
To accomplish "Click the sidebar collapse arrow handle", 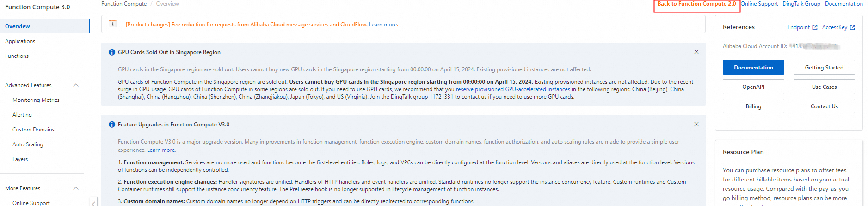I will (x=94, y=202).
